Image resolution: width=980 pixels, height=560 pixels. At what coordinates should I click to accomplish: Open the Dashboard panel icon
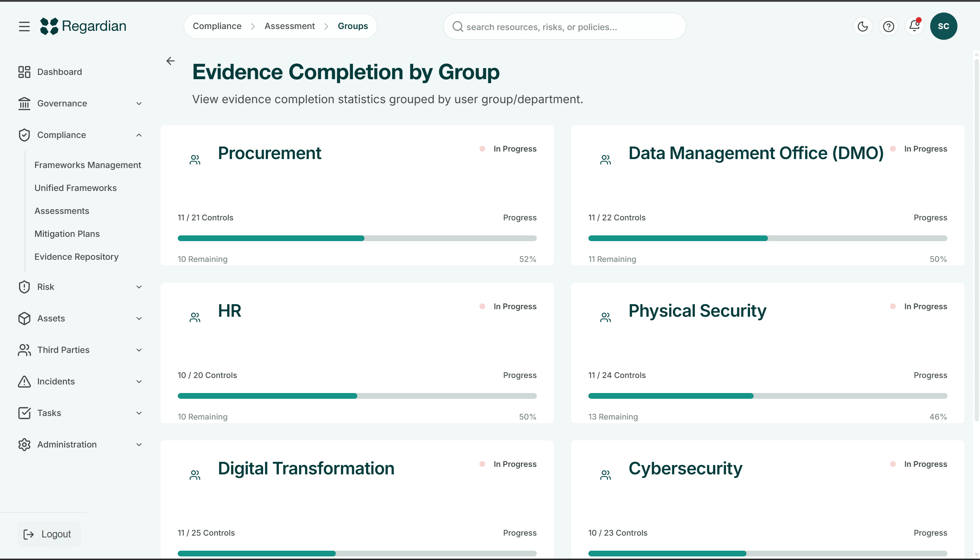[x=24, y=72]
